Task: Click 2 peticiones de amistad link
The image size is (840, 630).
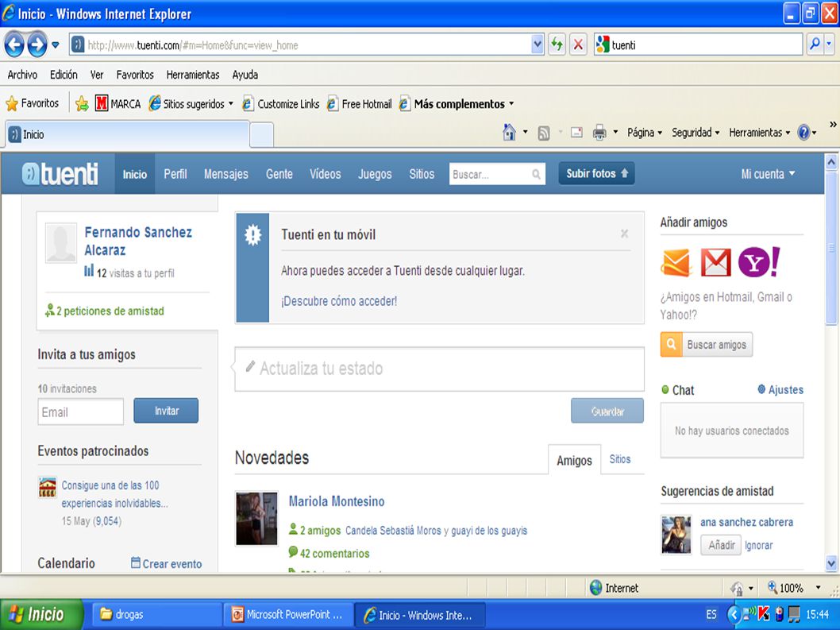Action: pyautogui.click(x=105, y=311)
